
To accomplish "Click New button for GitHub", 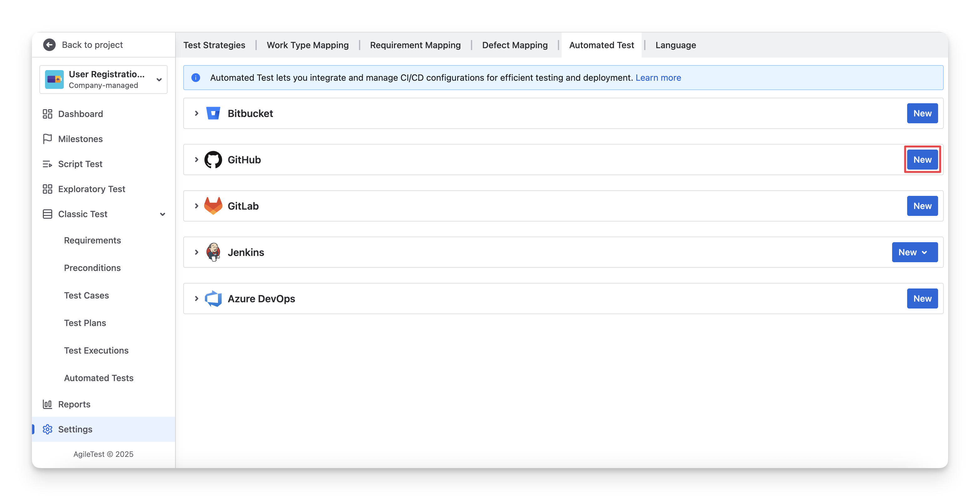I will point(922,160).
